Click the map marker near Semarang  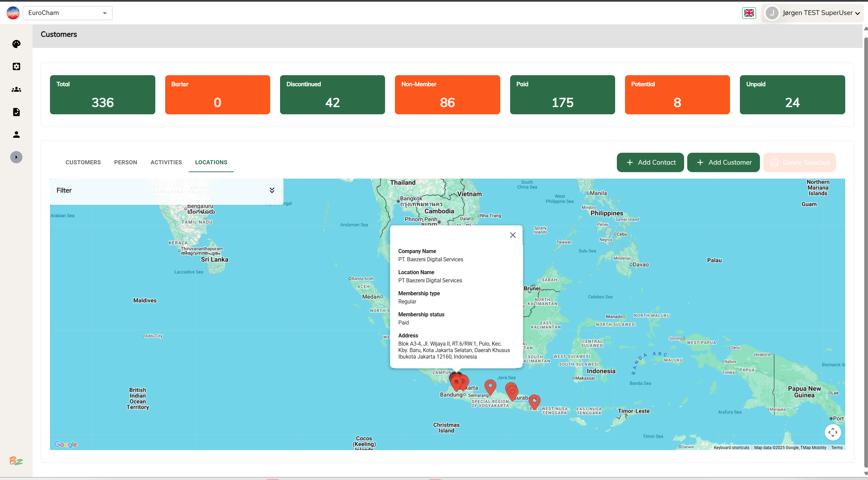pyautogui.click(x=490, y=387)
